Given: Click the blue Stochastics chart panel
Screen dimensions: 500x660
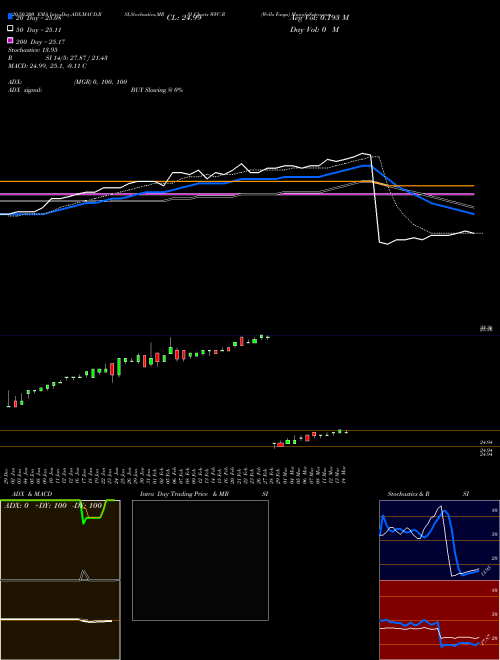Looking at the screenshot, I should coord(439,540).
